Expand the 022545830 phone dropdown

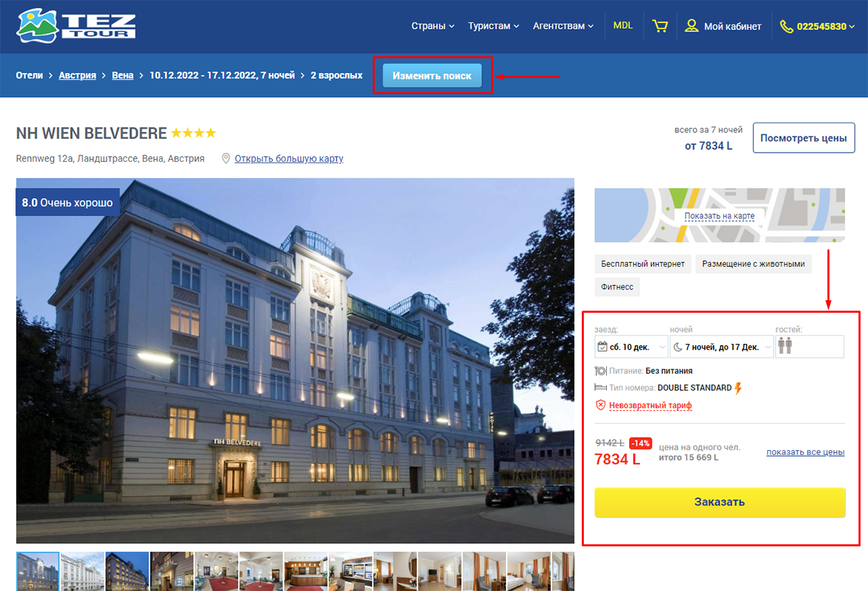(826, 27)
